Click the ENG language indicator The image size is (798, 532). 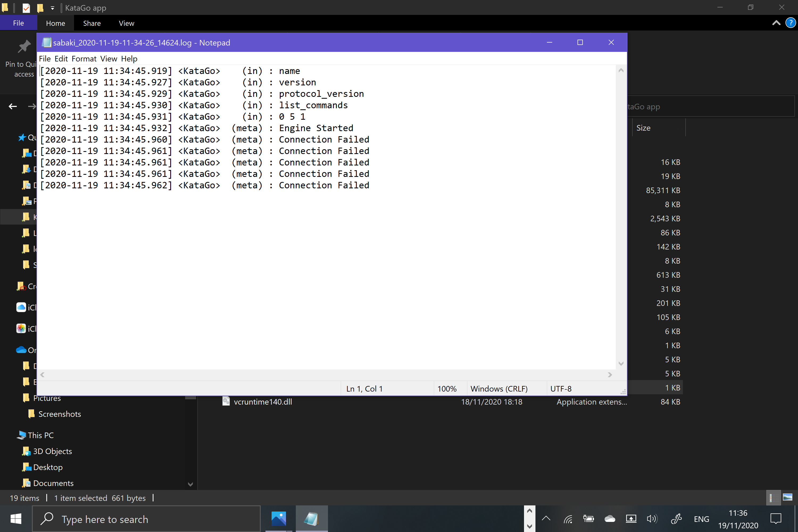(701, 519)
